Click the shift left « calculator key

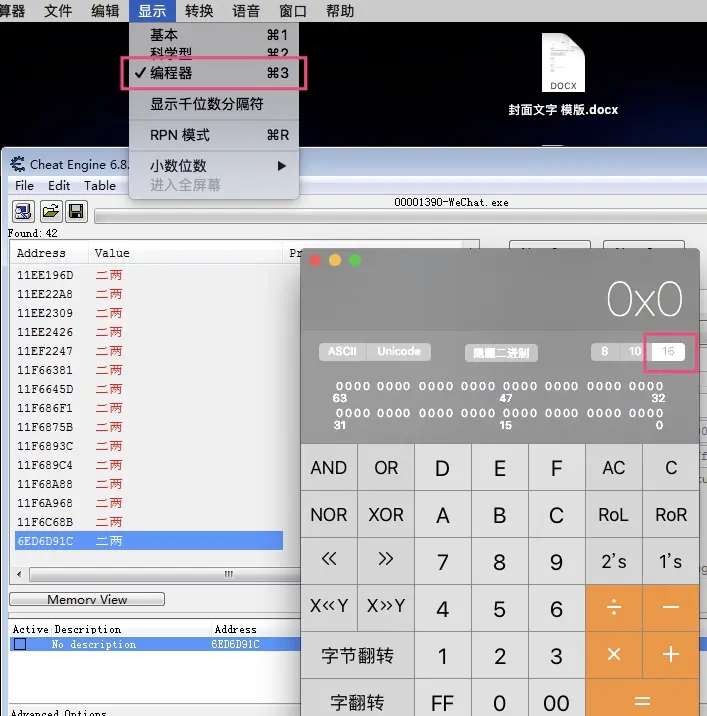pyautogui.click(x=329, y=560)
